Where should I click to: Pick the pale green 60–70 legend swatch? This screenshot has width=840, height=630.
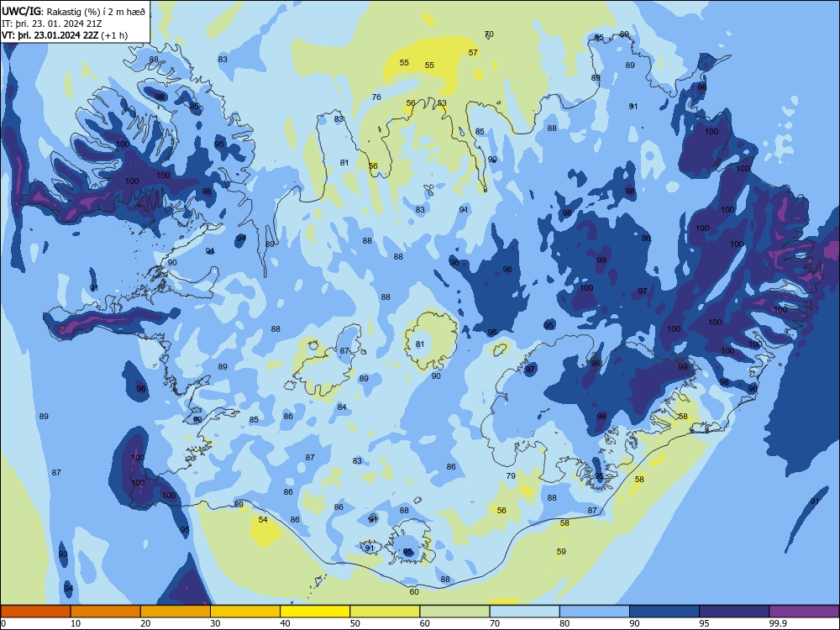[x=454, y=612]
